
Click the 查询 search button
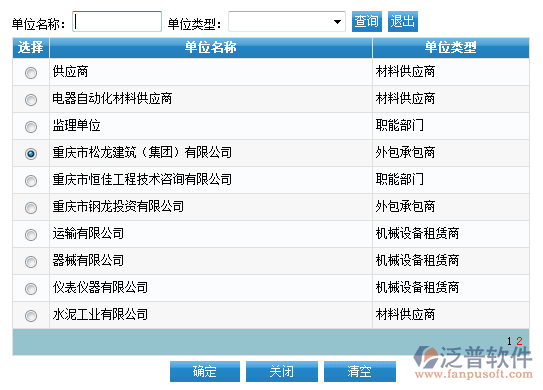367,21
